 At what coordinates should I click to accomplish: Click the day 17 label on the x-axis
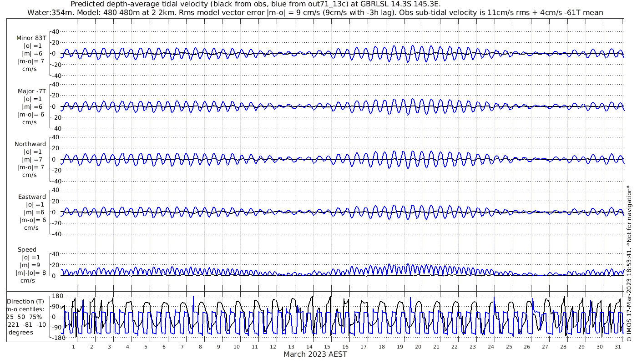[x=364, y=347]
